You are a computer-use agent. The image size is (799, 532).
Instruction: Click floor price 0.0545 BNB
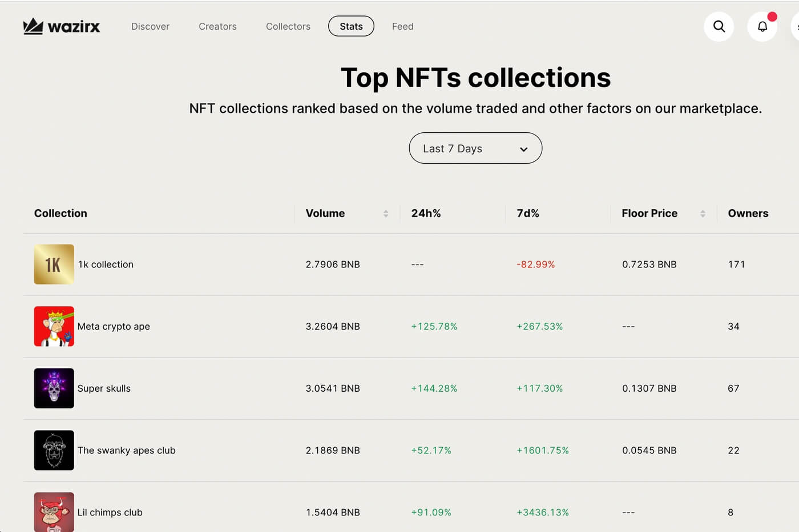649,450
